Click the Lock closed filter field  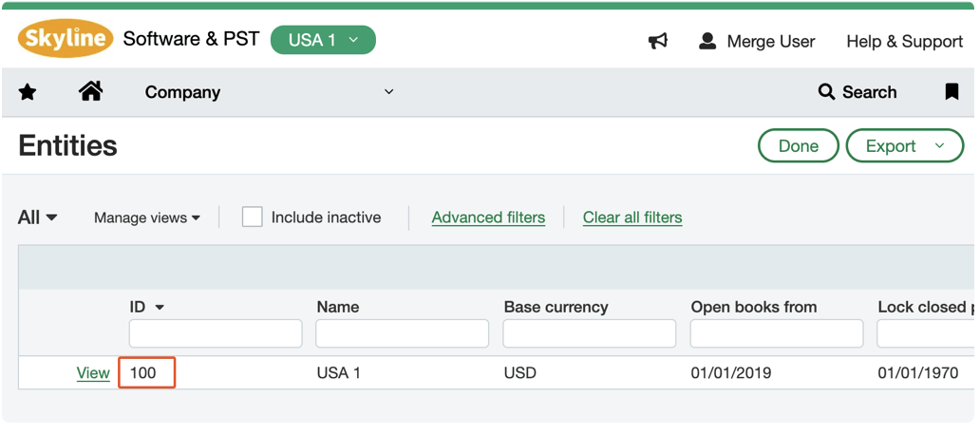pos(926,333)
